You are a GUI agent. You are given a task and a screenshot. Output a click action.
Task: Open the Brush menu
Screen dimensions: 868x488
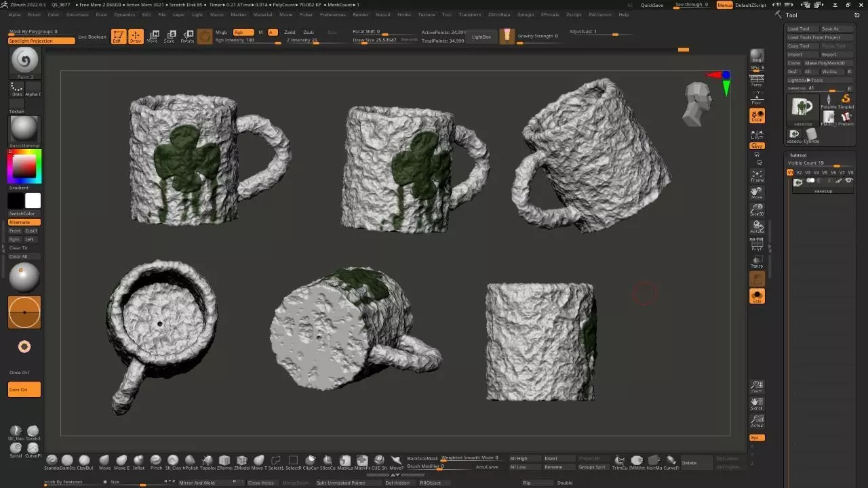click(34, 14)
